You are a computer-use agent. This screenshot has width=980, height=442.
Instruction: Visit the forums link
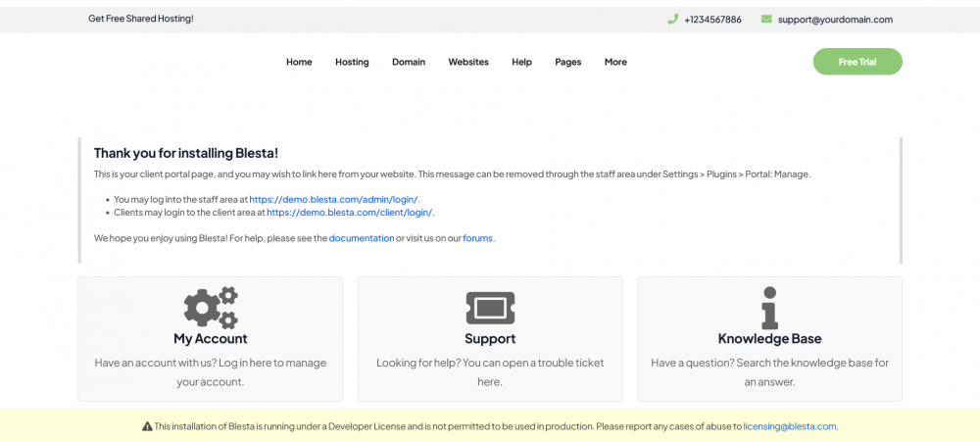pos(477,238)
